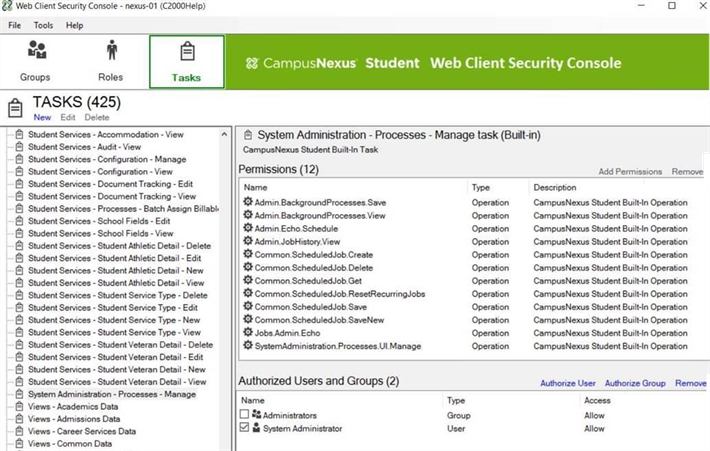This screenshot has height=451, width=710.
Task: Click Remove link beside Authorize Group
Action: (691, 383)
